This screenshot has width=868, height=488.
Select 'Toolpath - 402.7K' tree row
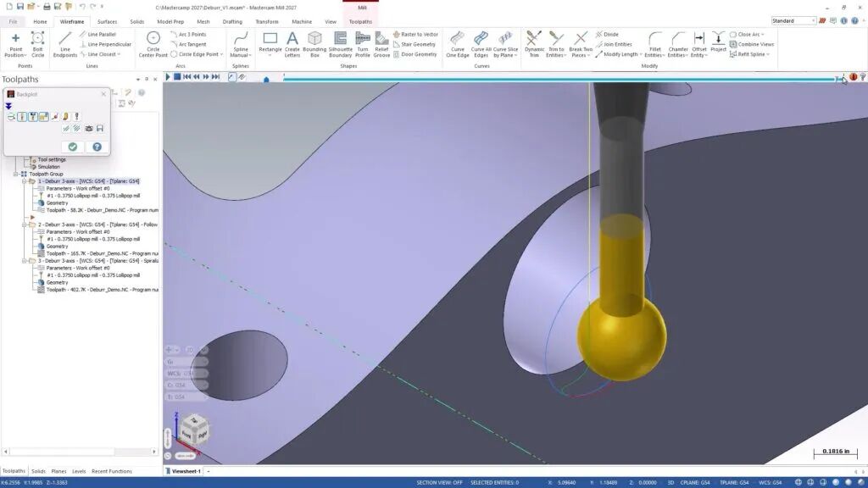102,290
